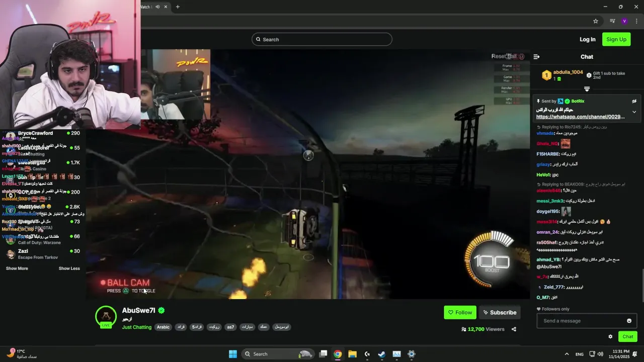Open Chrome from the taskbar

[x=338, y=354]
